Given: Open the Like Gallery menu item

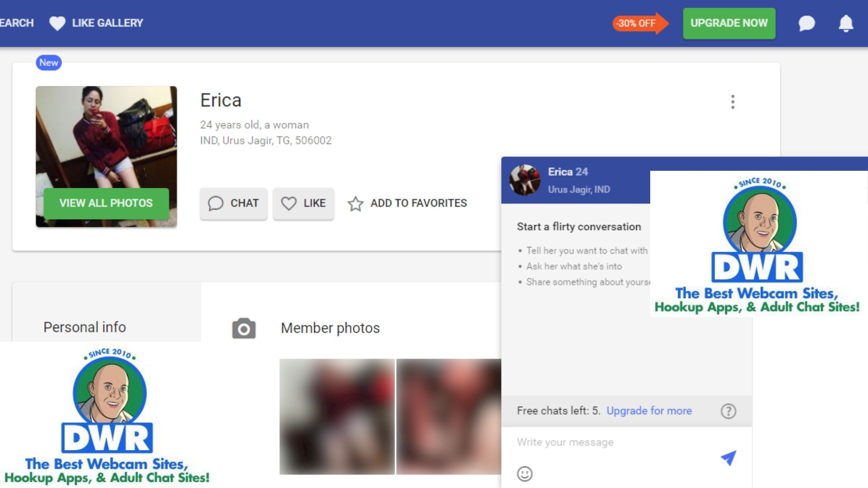Looking at the screenshot, I should coord(107,23).
